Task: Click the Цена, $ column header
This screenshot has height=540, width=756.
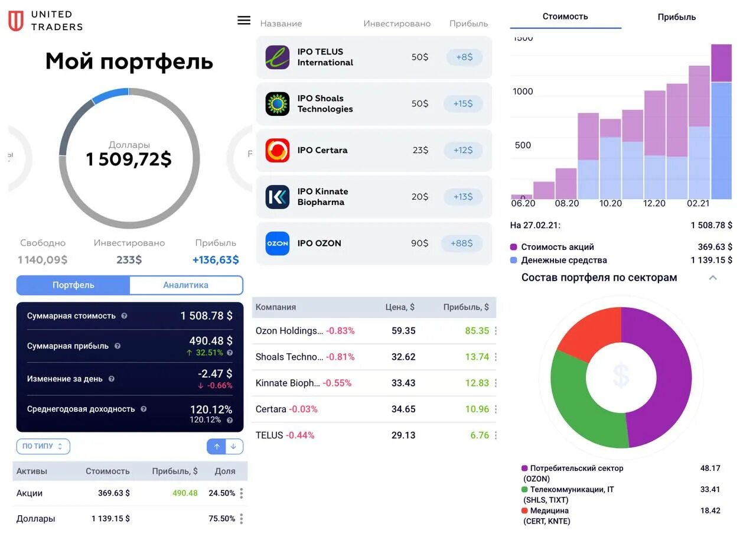Action: 400,307
